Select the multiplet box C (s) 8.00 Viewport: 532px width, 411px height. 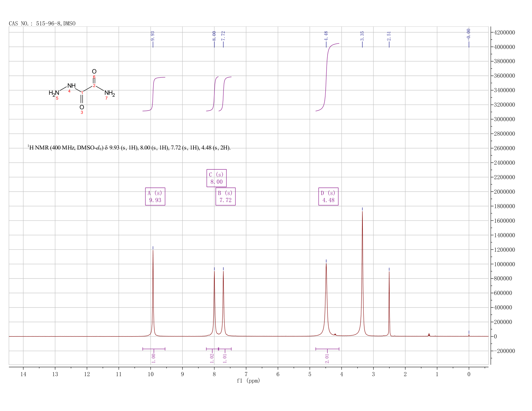pos(216,178)
